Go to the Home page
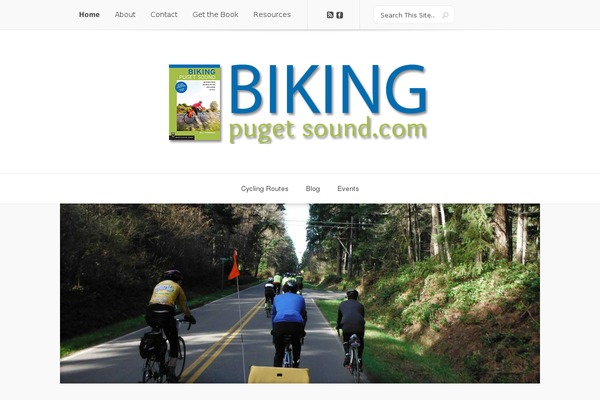 [x=89, y=15]
